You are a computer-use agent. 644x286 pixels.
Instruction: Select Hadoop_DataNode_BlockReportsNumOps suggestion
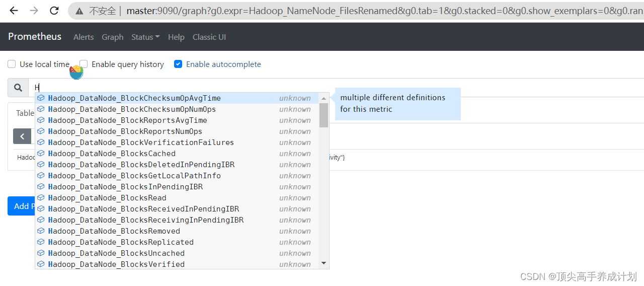pyautogui.click(x=177, y=131)
